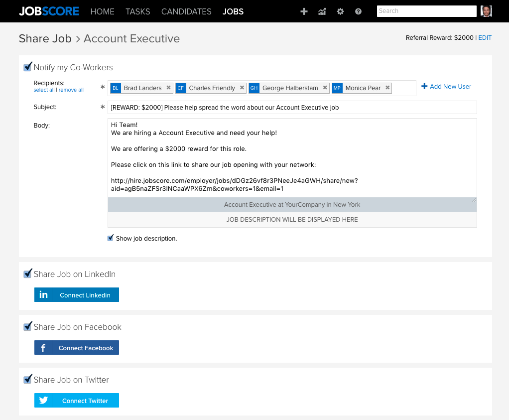Toggle Show job description checkbox

pos(111,238)
